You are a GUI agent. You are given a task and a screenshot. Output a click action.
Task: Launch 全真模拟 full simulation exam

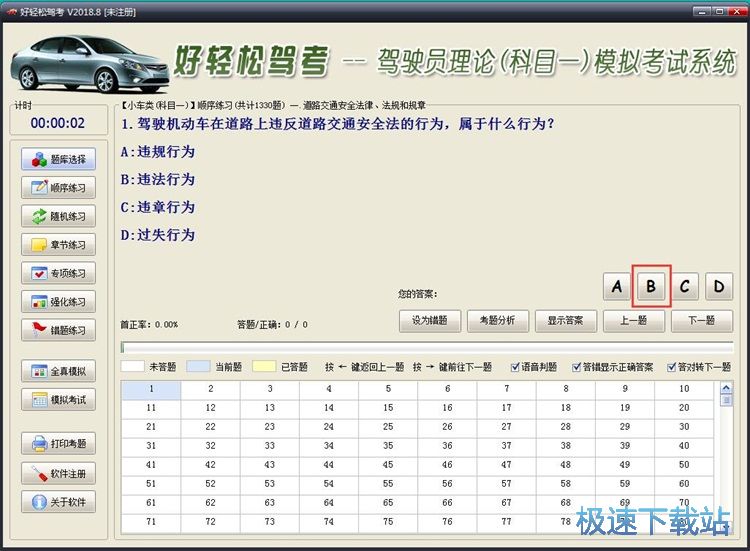point(58,371)
